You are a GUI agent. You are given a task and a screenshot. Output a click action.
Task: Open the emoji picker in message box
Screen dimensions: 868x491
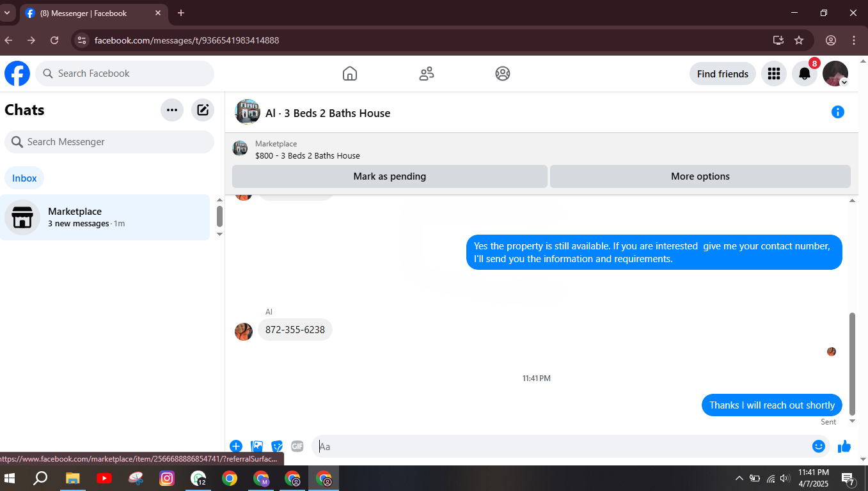coord(819,446)
